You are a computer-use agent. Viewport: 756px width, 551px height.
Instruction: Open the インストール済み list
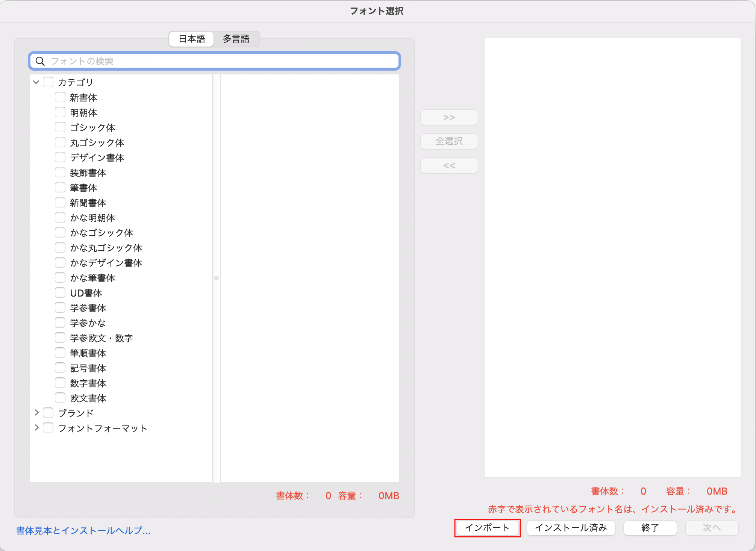(571, 528)
